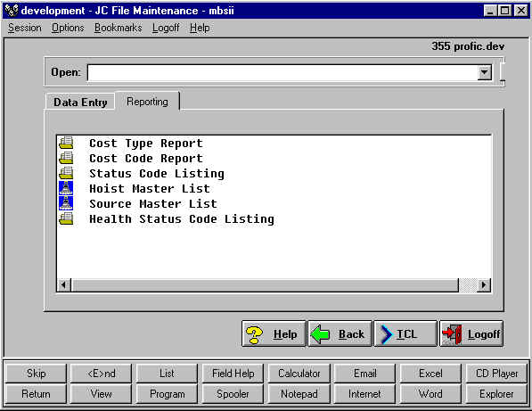Click the right scroll arrow of list

484,284
